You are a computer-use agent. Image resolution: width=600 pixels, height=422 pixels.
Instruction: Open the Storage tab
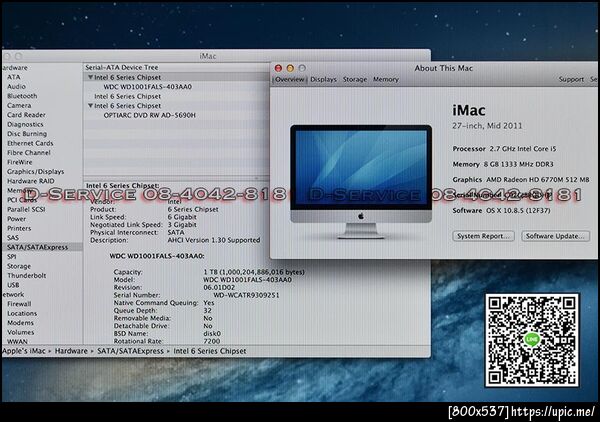pos(355,79)
